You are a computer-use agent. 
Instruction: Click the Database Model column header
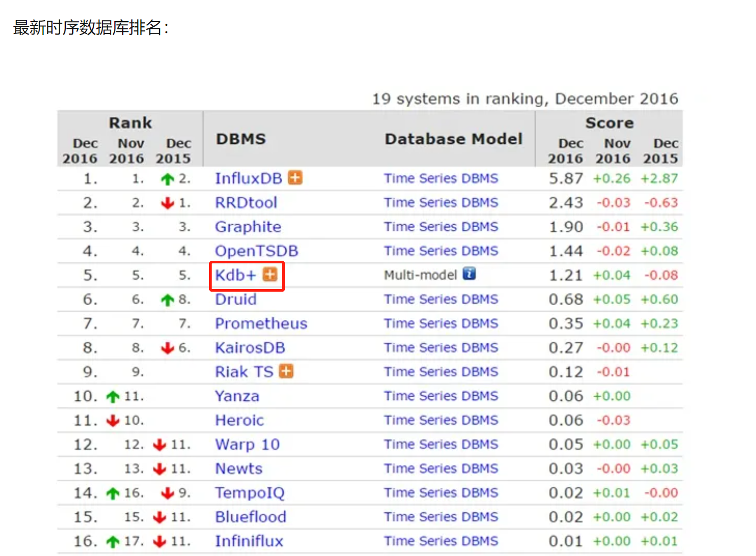pos(454,139)
